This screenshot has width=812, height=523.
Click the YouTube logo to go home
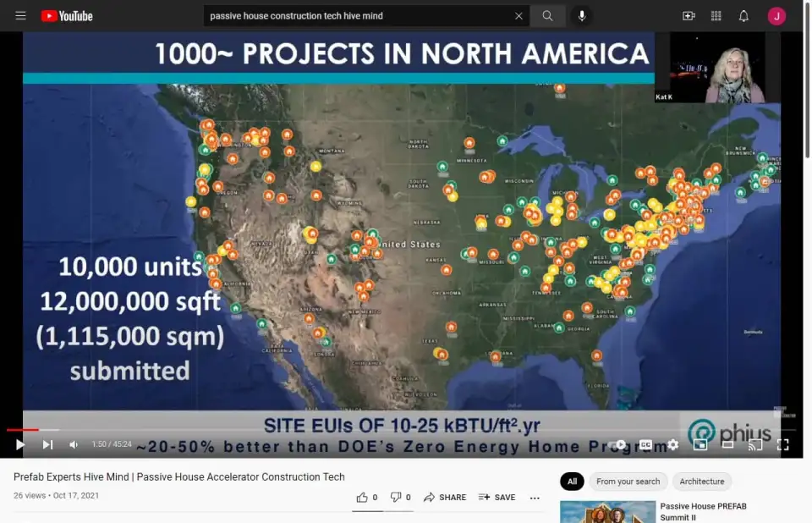67,16
